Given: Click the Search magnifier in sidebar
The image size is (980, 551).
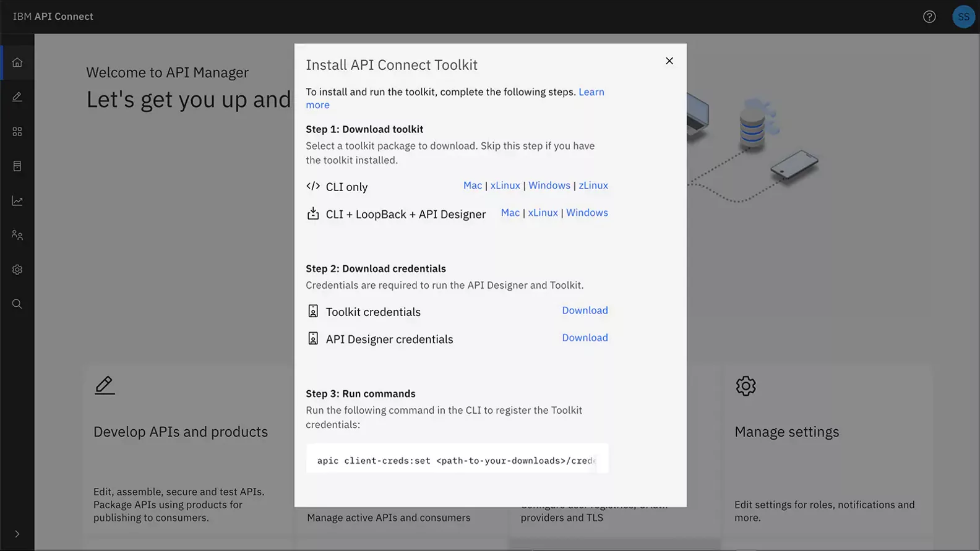Looking at the screenshot, I should [x=17, y=304].
